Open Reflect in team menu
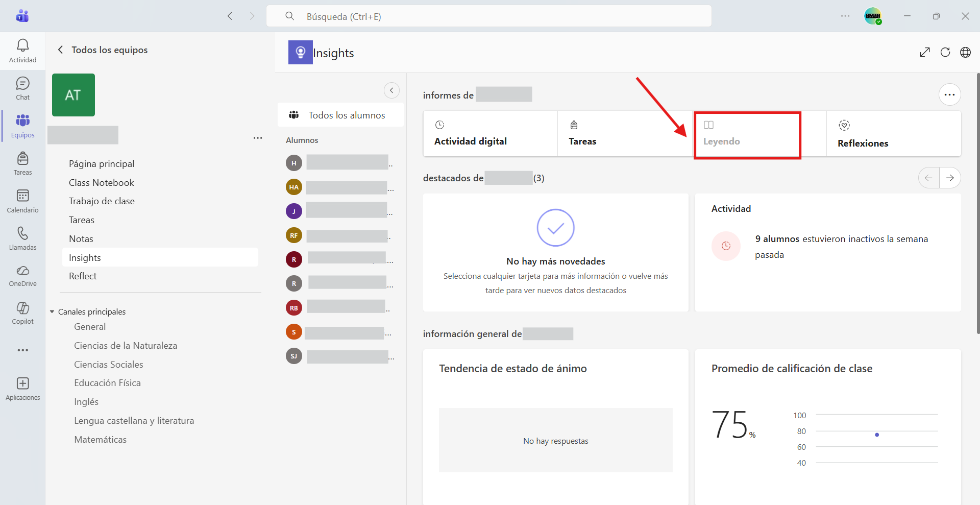Viewport: 980px width, 505px height. tap(83, 276)
